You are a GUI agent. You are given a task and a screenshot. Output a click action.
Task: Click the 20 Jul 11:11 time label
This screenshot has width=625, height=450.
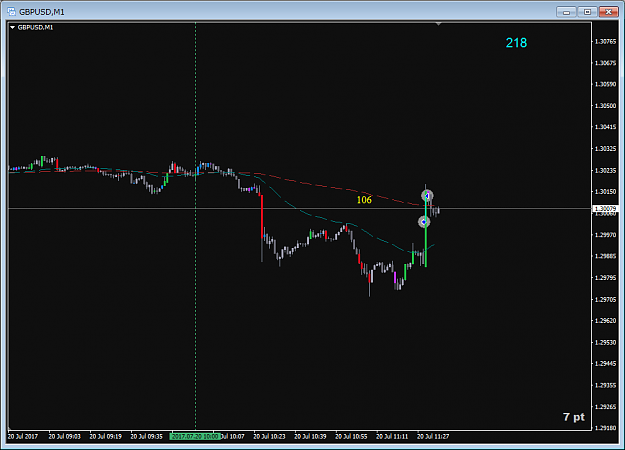pyautogui.click(x=392, y=436)
